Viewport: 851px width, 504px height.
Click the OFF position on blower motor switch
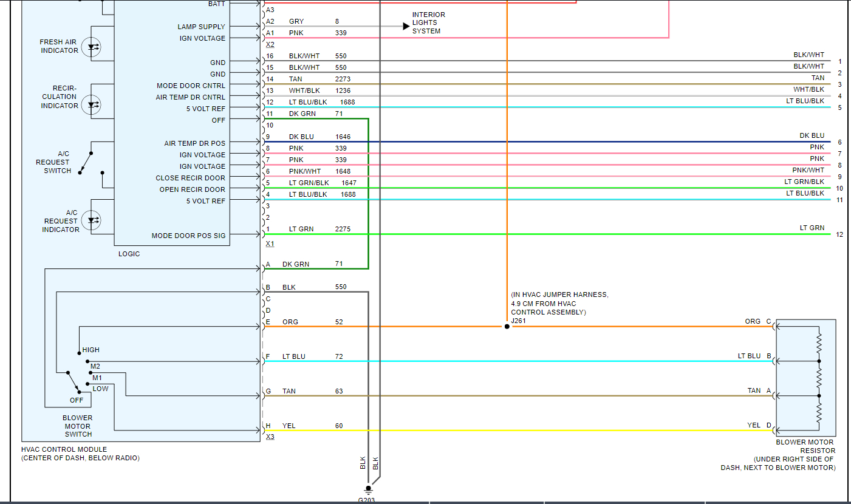[77, 400]
